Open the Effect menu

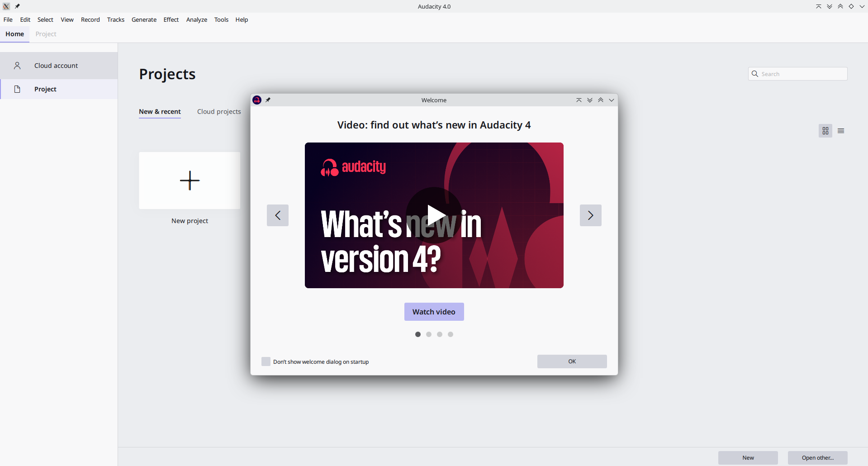171,19
